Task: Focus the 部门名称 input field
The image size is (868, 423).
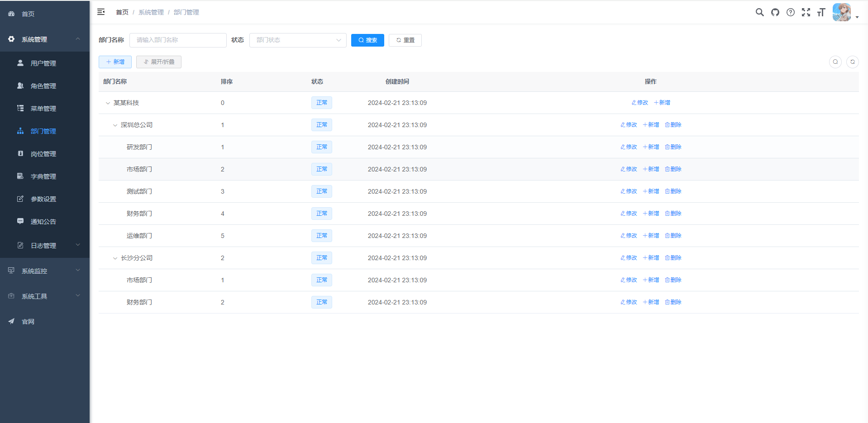Action: [178, 40]
